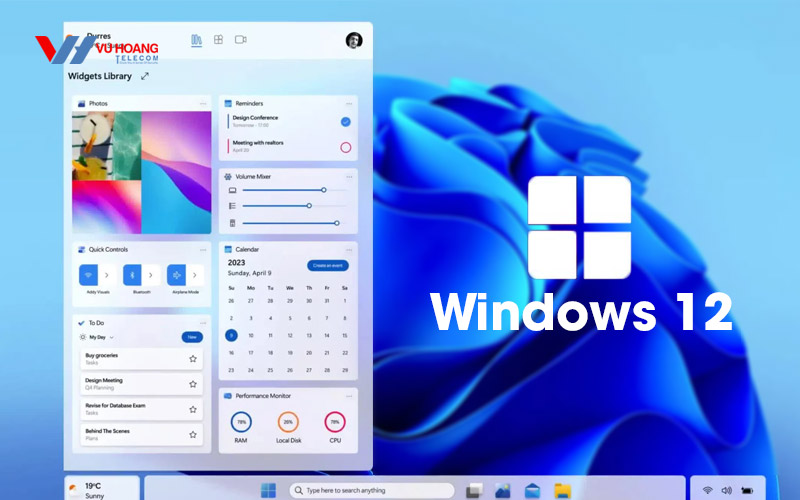Open the Calendar widget options menu
The width and height of the screenshot is (800, 500).
349,250
